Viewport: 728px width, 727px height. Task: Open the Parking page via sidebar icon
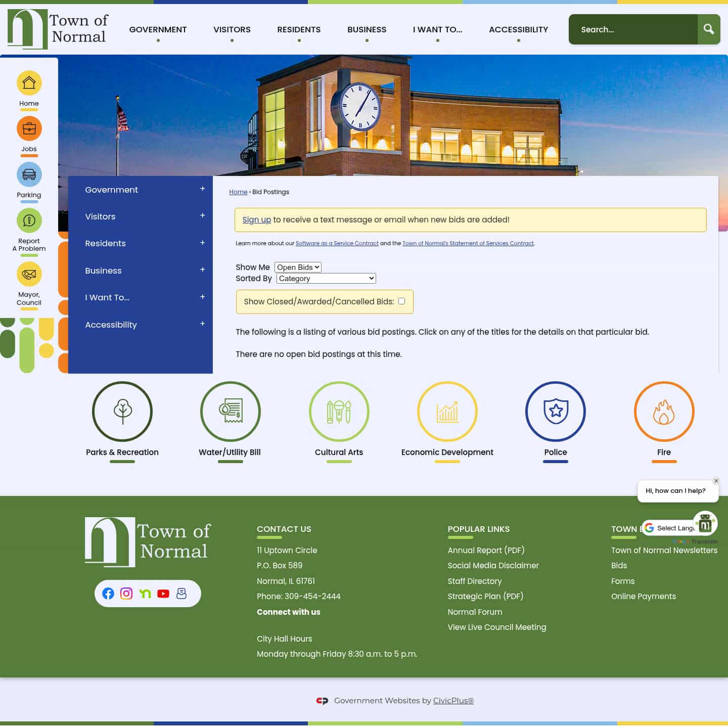point(29,174)
